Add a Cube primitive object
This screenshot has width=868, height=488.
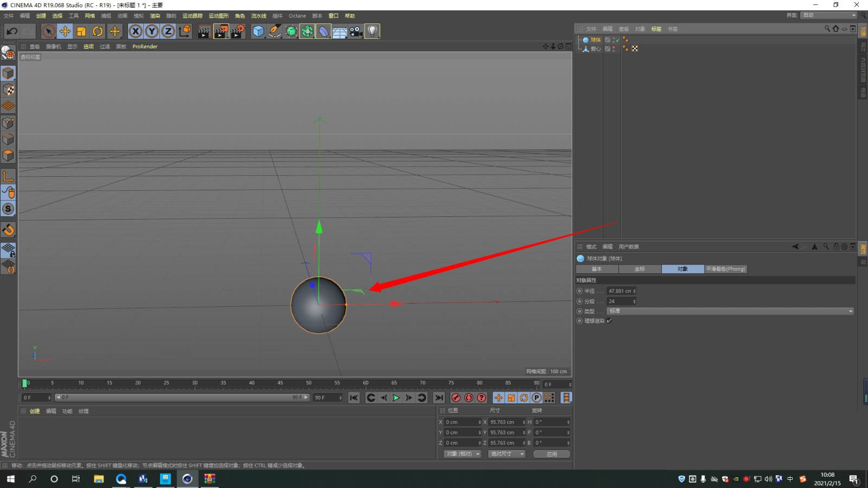coord(258,31)
